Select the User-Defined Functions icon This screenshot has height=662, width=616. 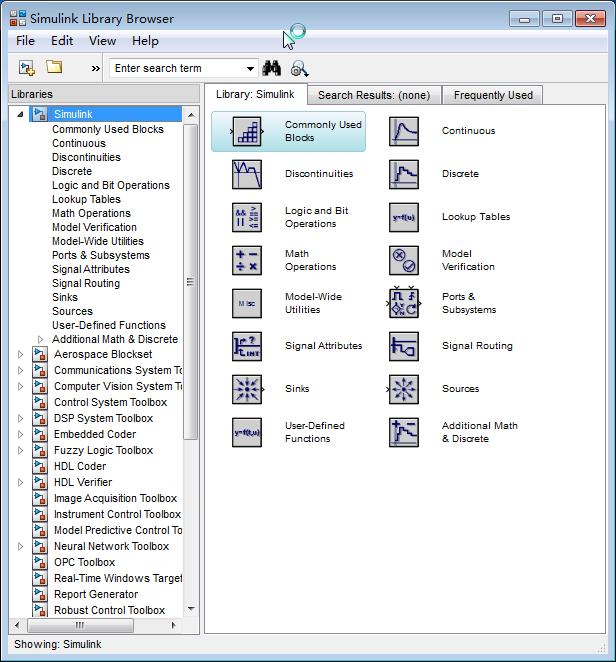[x=247, y=432]
